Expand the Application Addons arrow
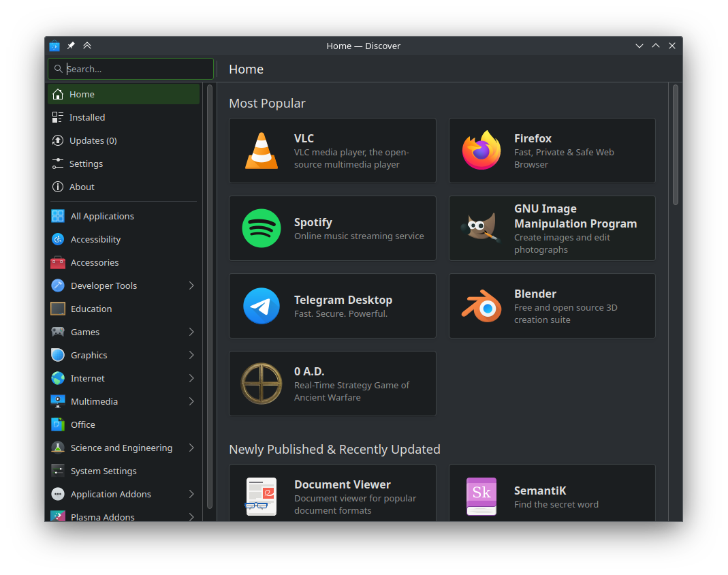This screenshot has height=575, width=728. [x=191, y=494]
